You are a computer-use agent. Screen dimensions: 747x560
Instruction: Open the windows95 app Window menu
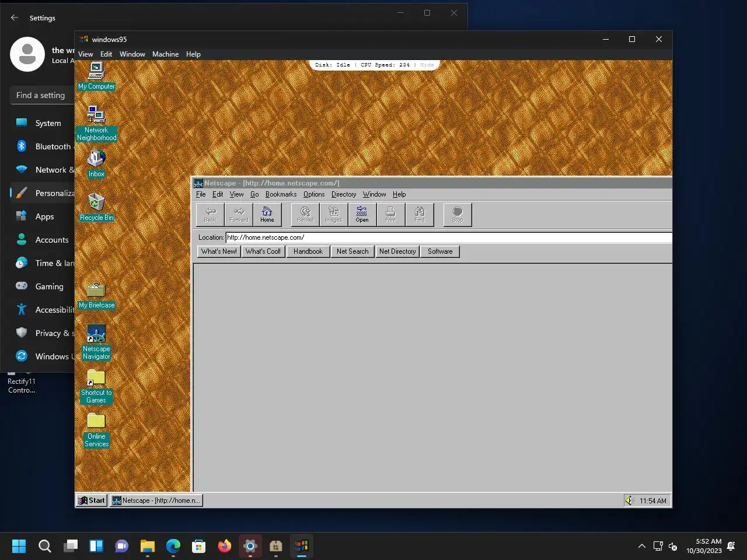(x=132, y=54)
